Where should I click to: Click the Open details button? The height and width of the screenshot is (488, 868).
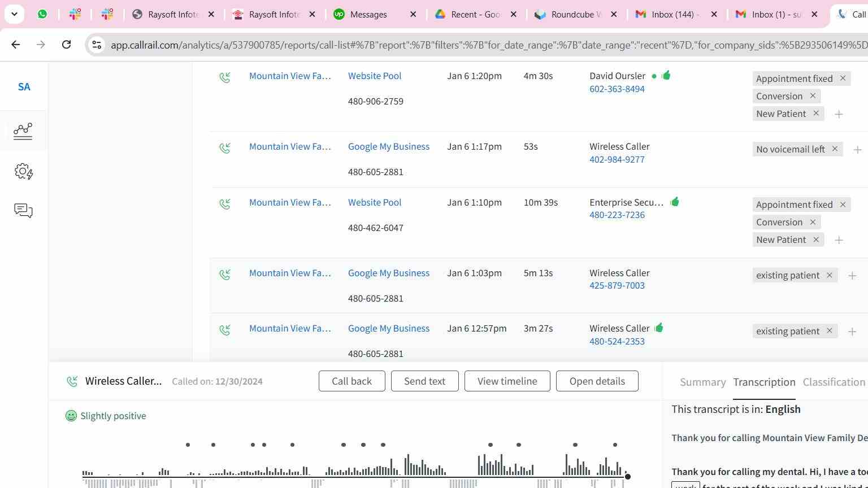point(597,381)
